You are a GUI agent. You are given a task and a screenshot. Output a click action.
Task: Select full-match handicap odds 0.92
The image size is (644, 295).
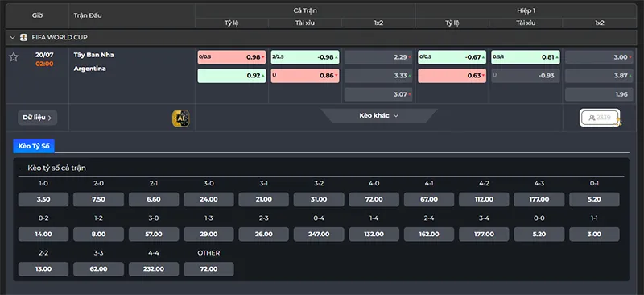click(232, 76)
